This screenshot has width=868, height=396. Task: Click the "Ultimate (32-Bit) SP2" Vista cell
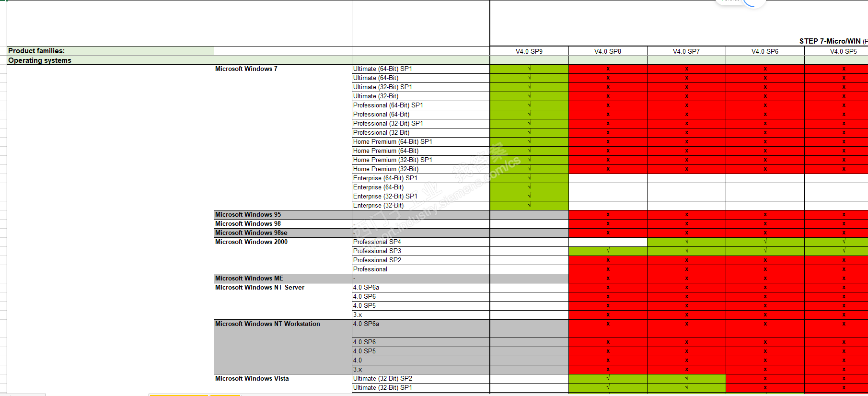(x=421, y=379)
